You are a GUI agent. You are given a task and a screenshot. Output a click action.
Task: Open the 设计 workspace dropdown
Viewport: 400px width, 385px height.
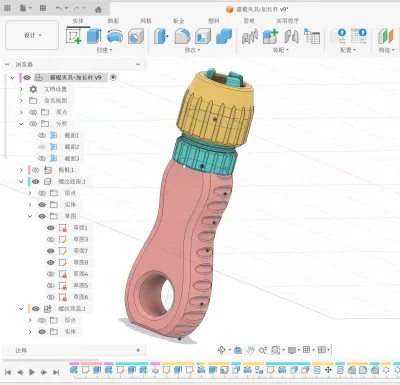pyautogui.click(x=32, y=35)
